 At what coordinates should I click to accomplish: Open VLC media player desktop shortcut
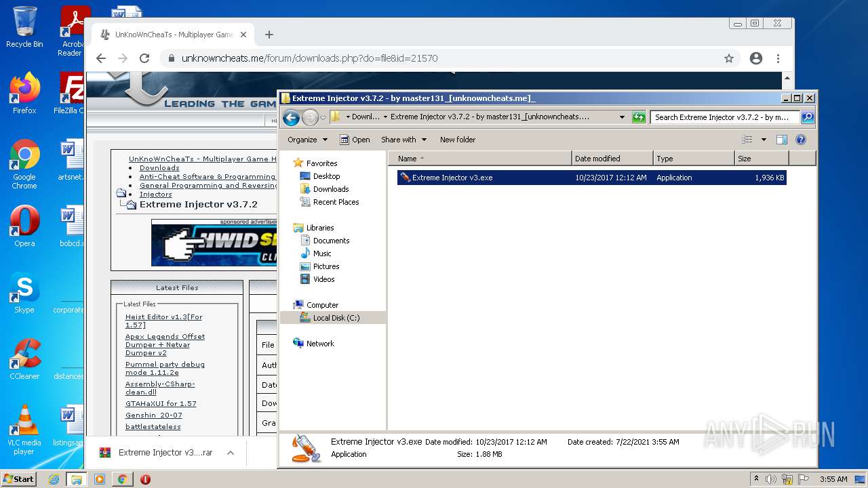point(24,430)
